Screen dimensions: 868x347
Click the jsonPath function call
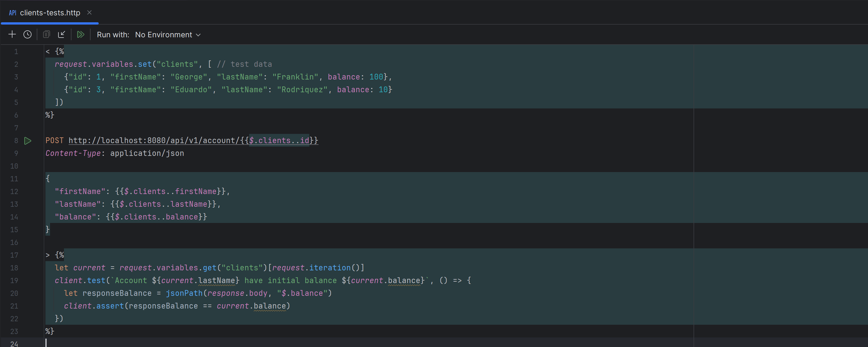[184, 293]
